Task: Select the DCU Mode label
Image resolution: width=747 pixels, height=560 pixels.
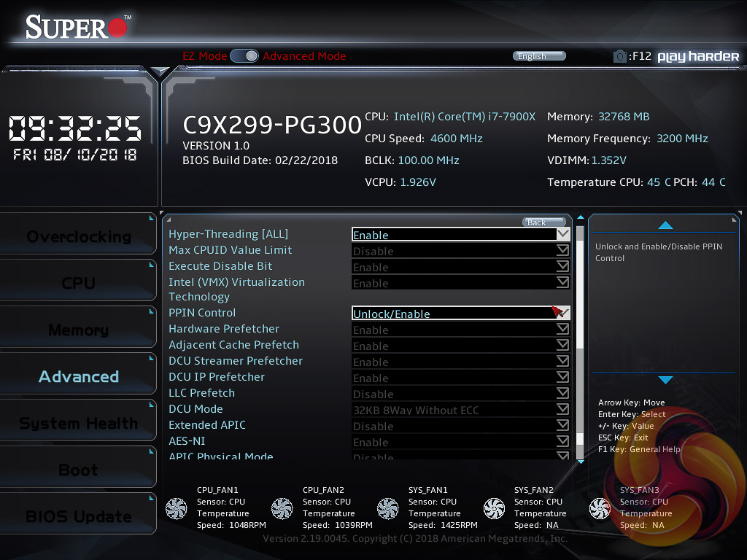Action: (x=196, y=408)
